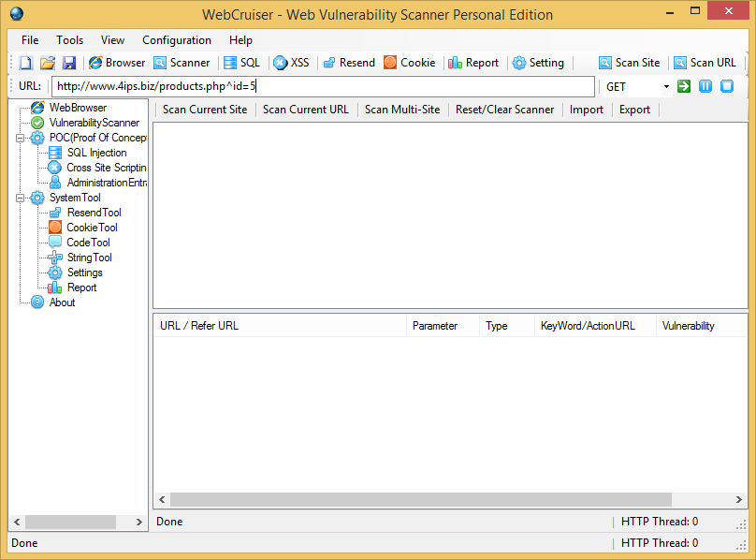Screen dimensions: 756x560
Task: Click the WebCruiser globe title icon
Action: click(17, 13)
